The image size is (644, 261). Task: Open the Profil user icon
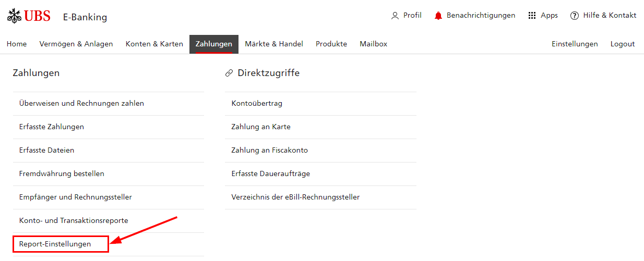tap(395, 16)
